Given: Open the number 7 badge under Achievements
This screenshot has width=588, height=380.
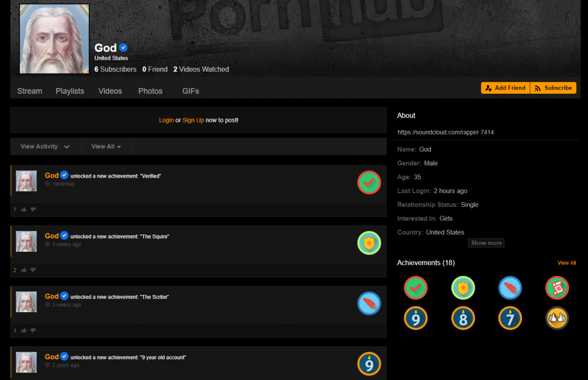Looking at the screenshot, I should point(510,318).
